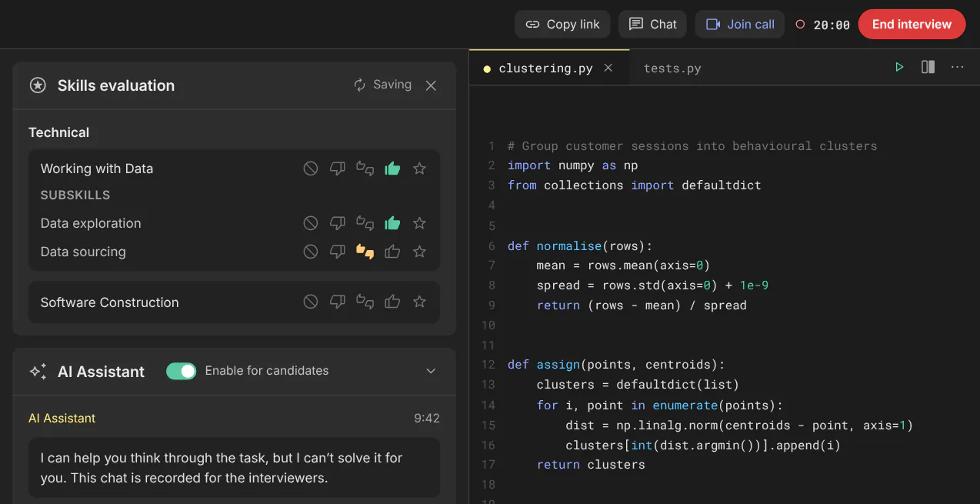Click the 9:42 message timestamp
980x504 pixels.
(x=427, y=419)
